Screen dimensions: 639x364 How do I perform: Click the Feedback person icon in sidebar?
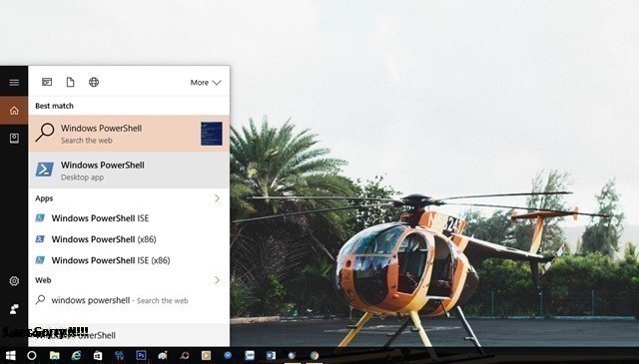click(x=14, y=309)
